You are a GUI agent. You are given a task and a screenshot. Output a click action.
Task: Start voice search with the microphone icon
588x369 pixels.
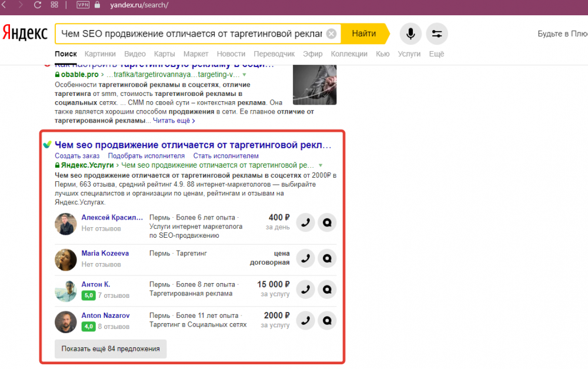click(410, 34)
